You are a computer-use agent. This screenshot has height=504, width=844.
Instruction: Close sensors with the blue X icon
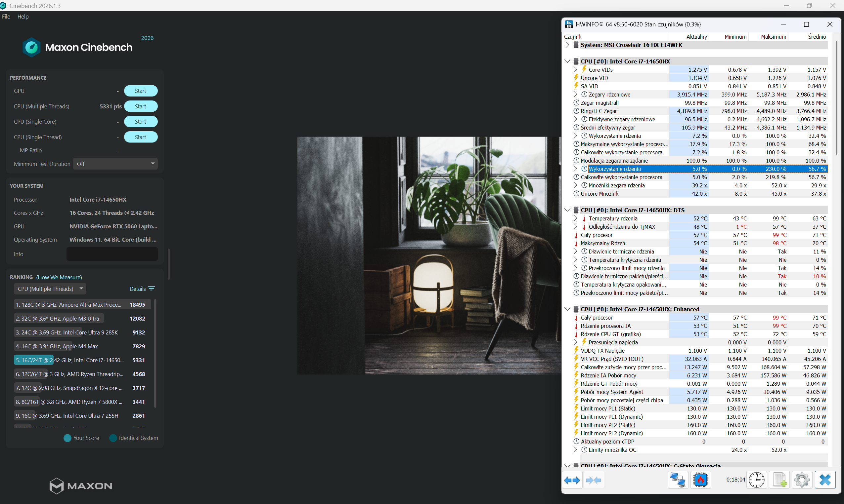coord(825,480)
